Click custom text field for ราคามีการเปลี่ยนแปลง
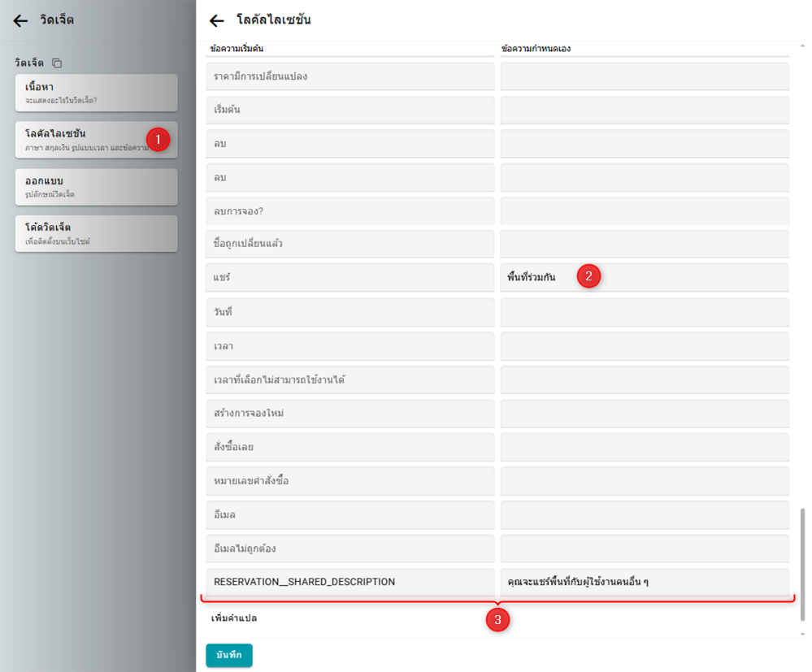 tap(644, 76)
